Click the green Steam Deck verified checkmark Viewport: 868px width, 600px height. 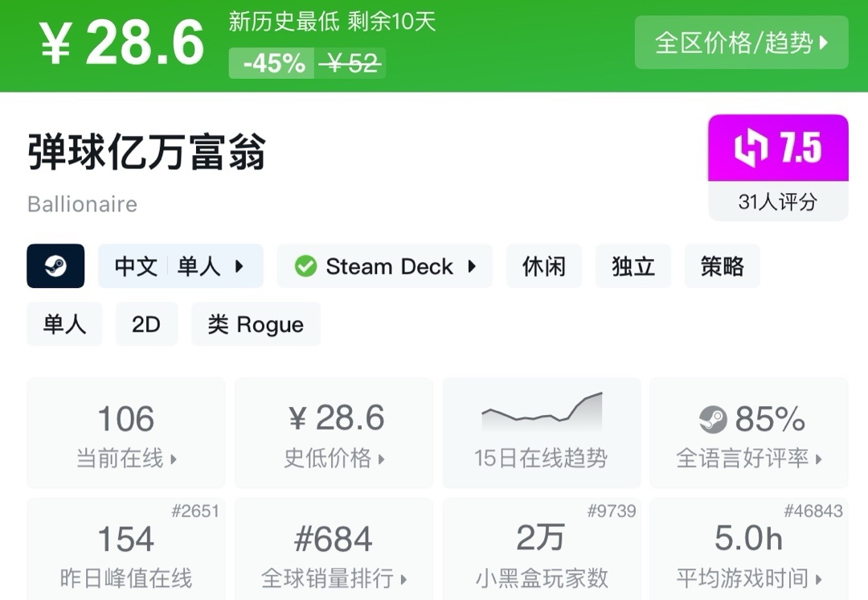click(x=305, y=266)
